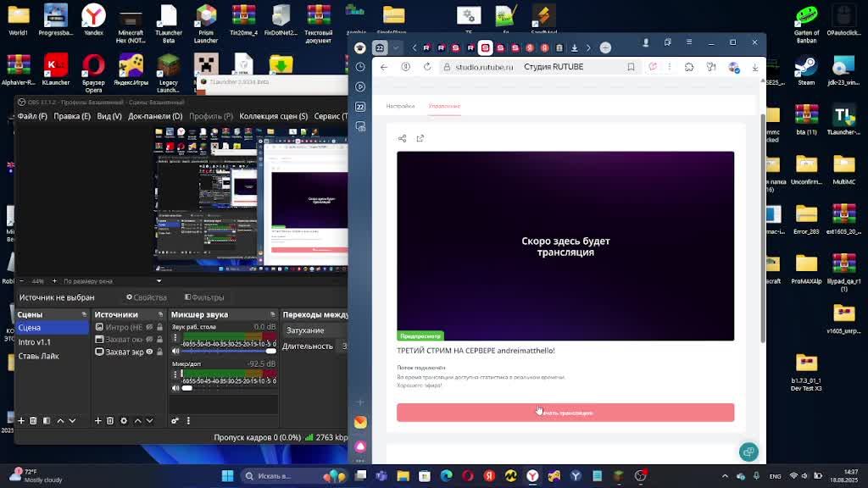Screen dimensions: 868x488
Task: Click the browser page vertical scrollbar
Action: (x=762, y=228)
